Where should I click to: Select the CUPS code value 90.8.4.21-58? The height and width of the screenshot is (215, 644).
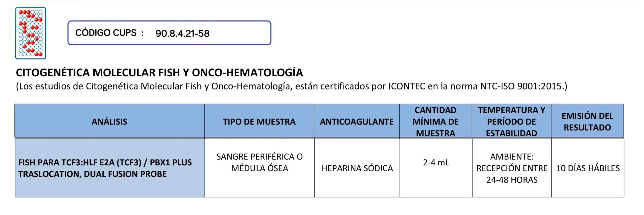tap(182, 34)
